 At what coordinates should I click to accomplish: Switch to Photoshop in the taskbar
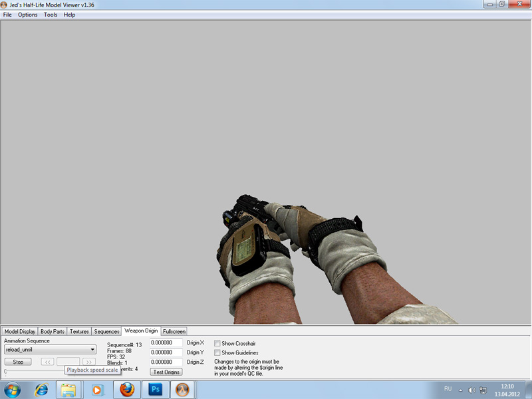(156, 389)
